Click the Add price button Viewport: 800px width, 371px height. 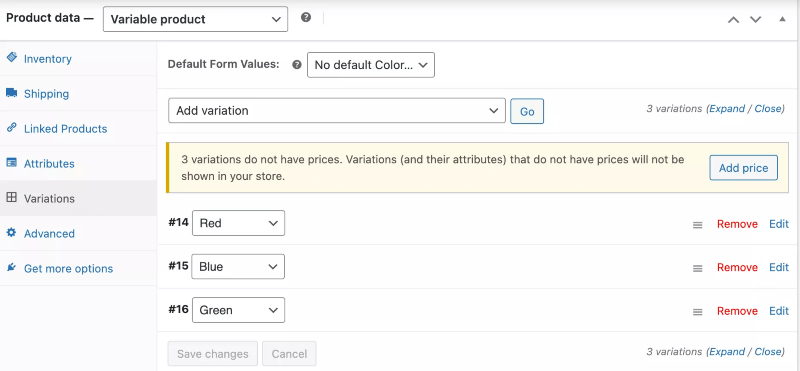743,168
